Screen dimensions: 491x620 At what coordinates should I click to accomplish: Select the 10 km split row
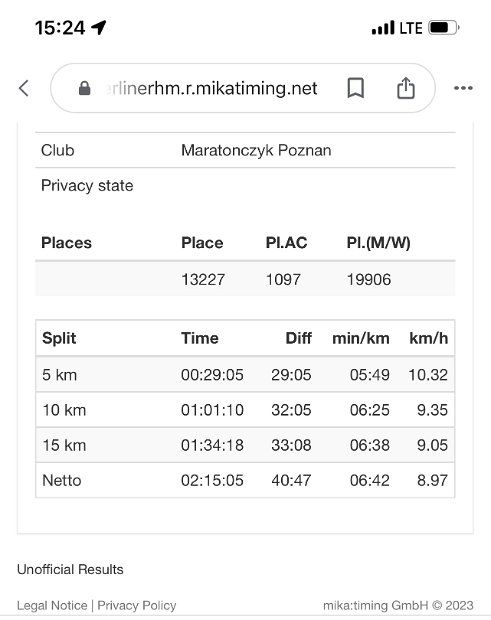pos(245,410)
